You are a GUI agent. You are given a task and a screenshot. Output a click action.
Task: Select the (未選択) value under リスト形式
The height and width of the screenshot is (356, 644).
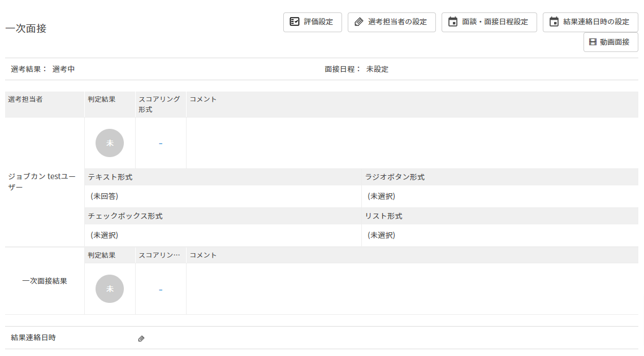pyautogui.click(x=382, y=235)
